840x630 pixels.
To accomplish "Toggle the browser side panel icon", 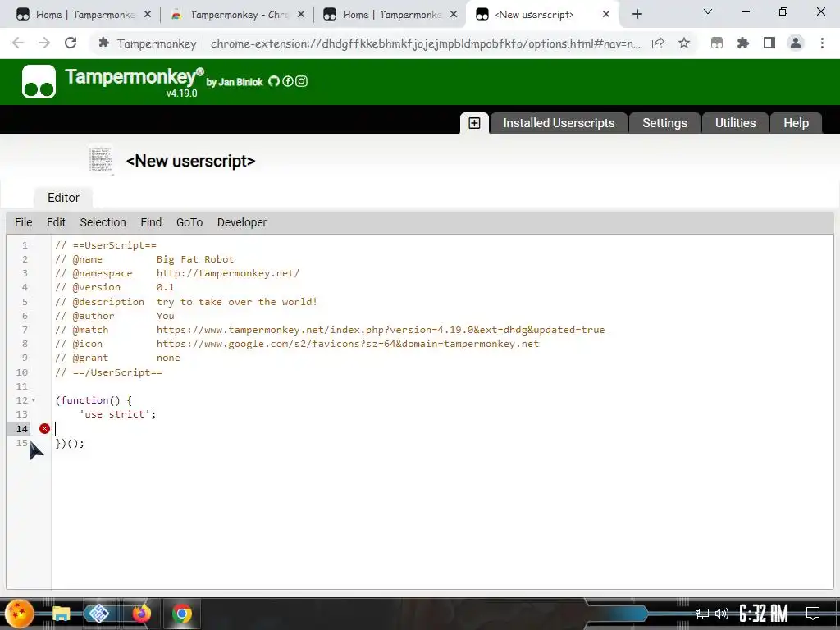I will (769, 43).
